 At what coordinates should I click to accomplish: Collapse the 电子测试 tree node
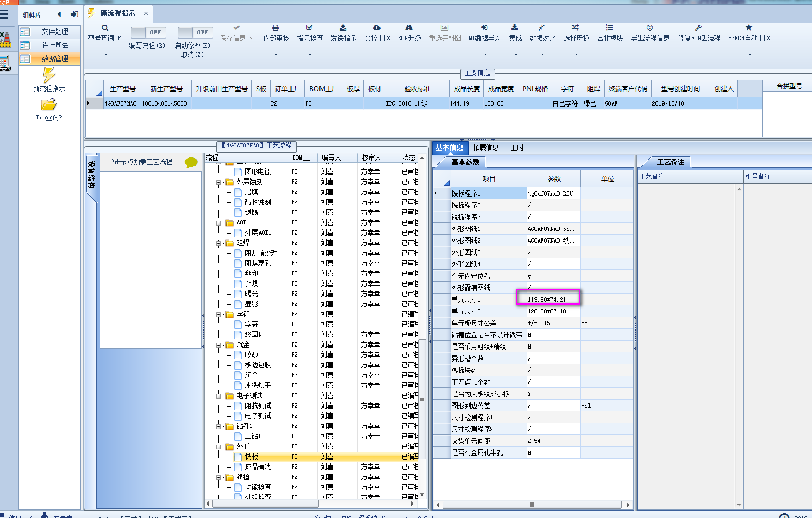pos(219,396)
